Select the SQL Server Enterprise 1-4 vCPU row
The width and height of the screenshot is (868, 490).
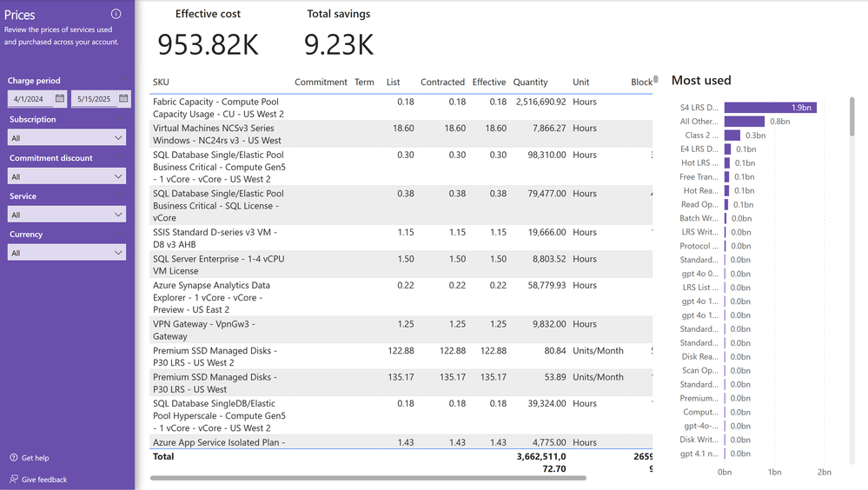(401, 265)
